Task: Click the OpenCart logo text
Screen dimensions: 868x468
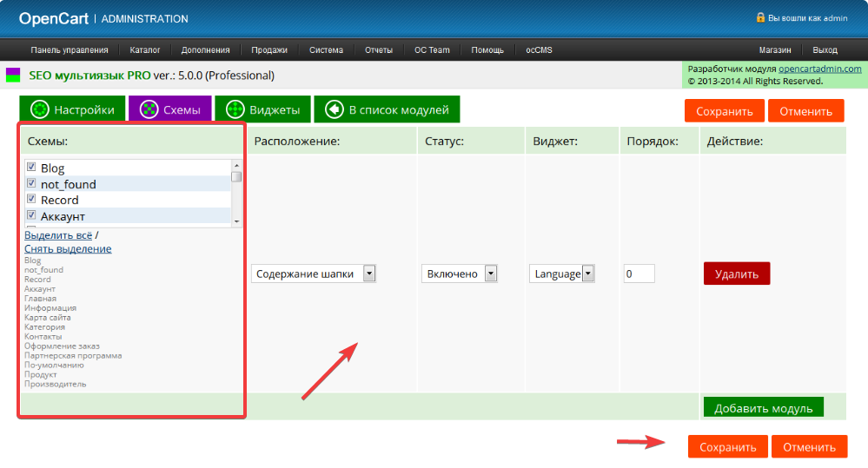Action: (x=54, y=18)
